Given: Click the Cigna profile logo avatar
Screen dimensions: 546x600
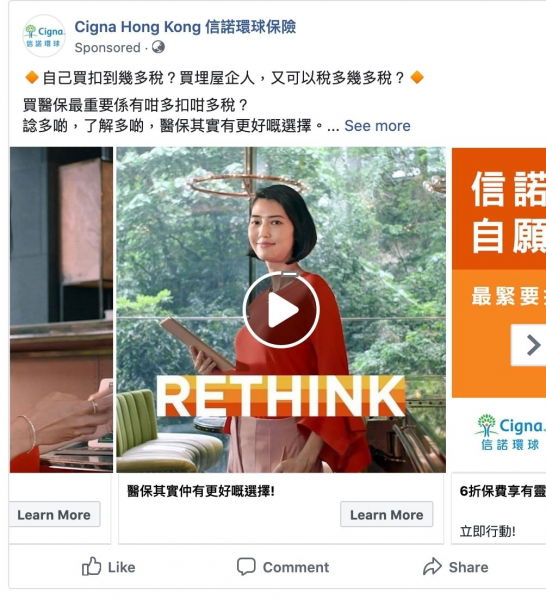Looking at the screenshot, I should point(44,36).
